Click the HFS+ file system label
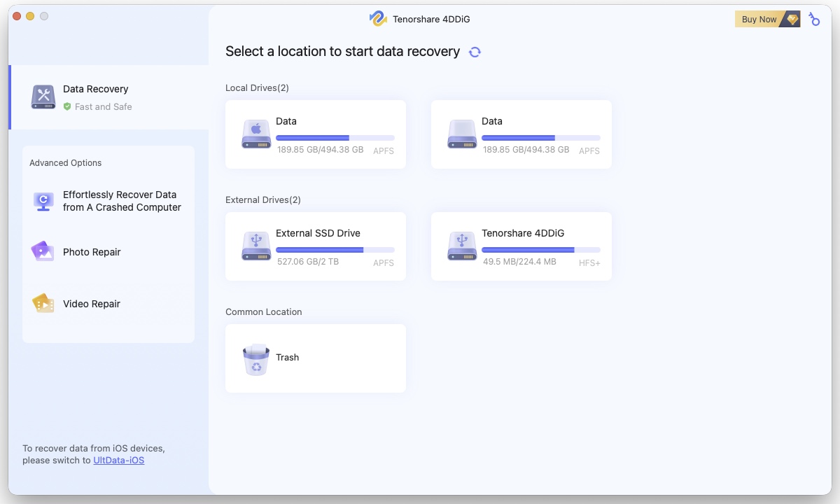 pyautogui.click(x=589, y=263)
